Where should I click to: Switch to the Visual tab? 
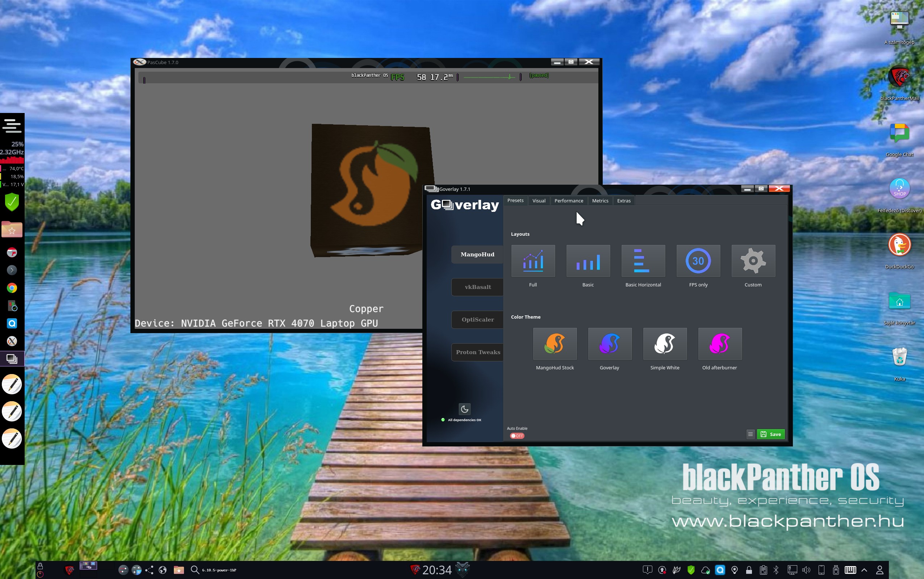click(x=539, y=201)
